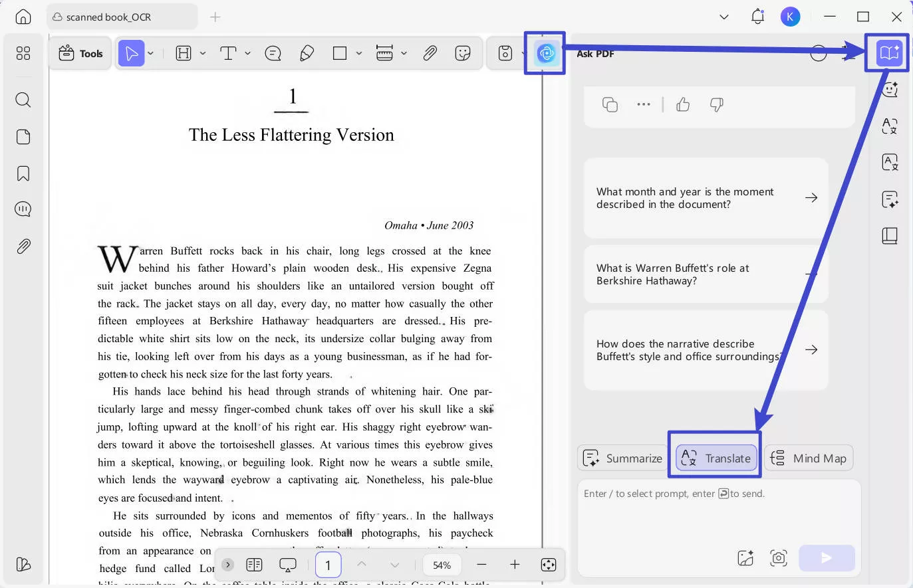Expand the measure tool dropdown arrow
913x588 pixels.
pos(404,53)
